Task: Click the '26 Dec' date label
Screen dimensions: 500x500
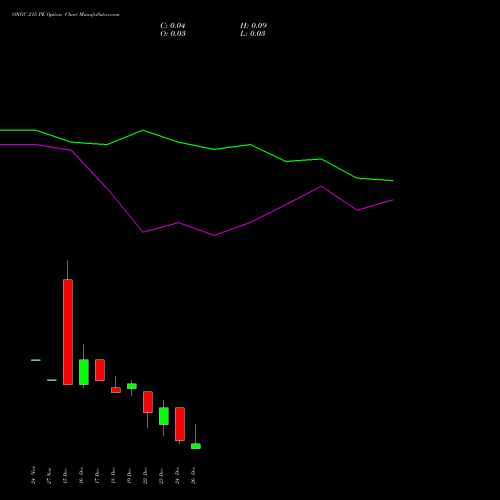Action: pos(193,475)
